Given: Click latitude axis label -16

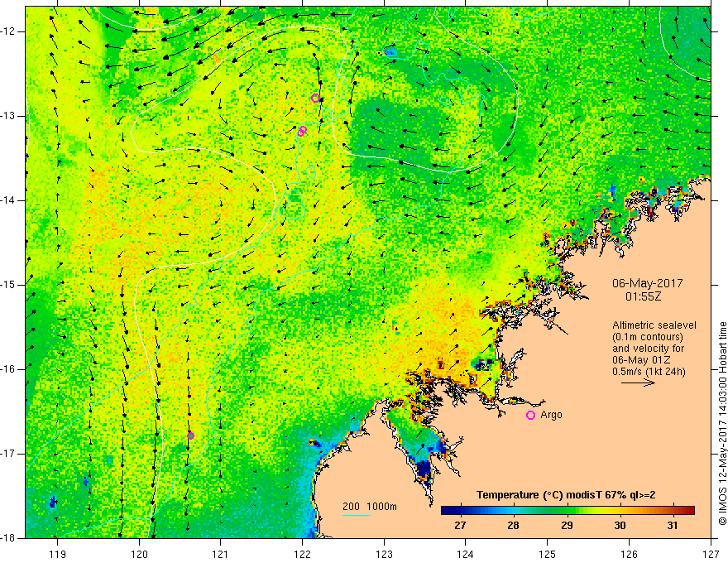Looking at the screenshot, I should 9,369.
